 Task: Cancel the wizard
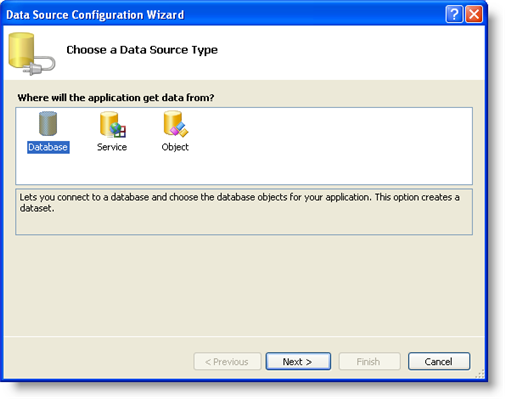coord(439,361)
